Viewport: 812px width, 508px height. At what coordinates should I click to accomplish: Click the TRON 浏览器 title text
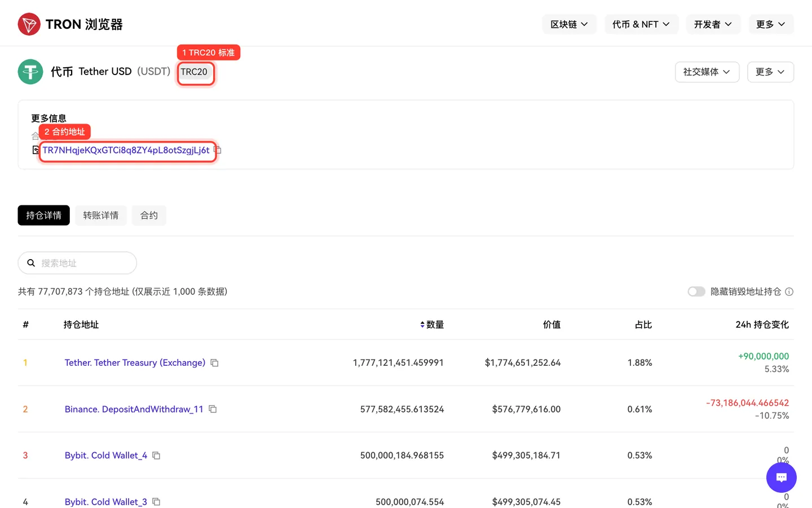pyautogui.click(x=84, y=24)
